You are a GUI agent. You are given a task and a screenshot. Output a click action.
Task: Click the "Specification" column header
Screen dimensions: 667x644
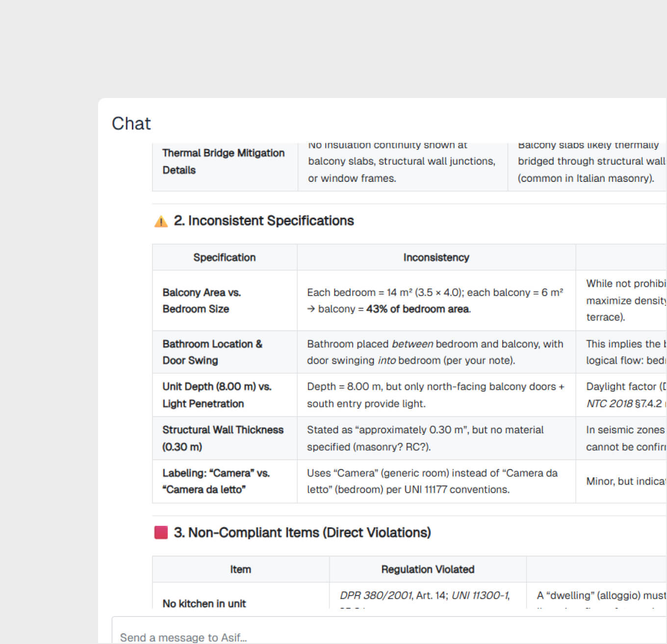224,258
